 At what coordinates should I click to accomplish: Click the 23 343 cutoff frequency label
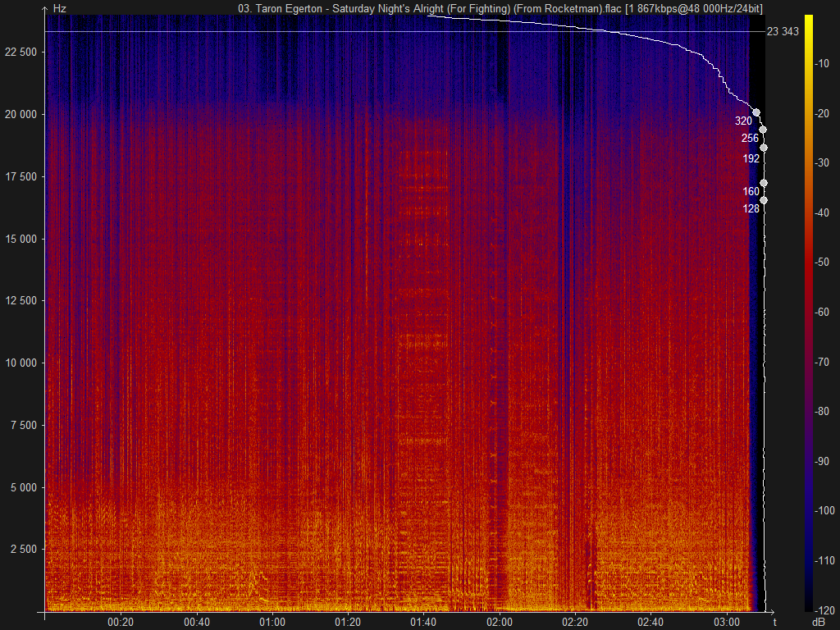(x=783, y=32)
